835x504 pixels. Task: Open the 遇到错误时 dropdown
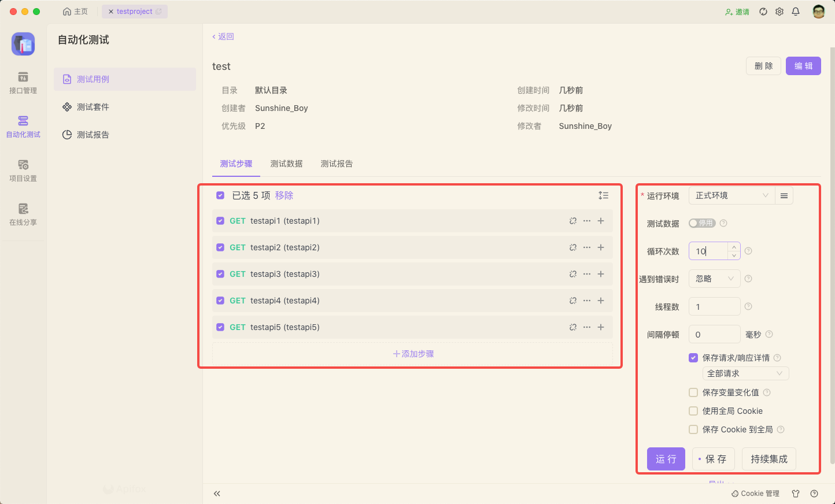[x=714, y=279]
